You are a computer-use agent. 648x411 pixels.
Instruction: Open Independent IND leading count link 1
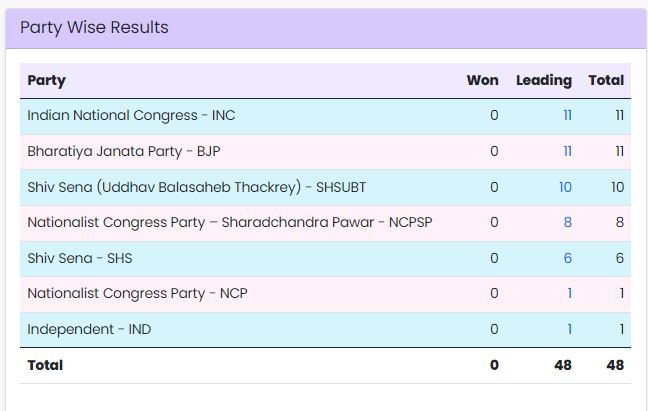pyautogui.click(x=570, y=329)
